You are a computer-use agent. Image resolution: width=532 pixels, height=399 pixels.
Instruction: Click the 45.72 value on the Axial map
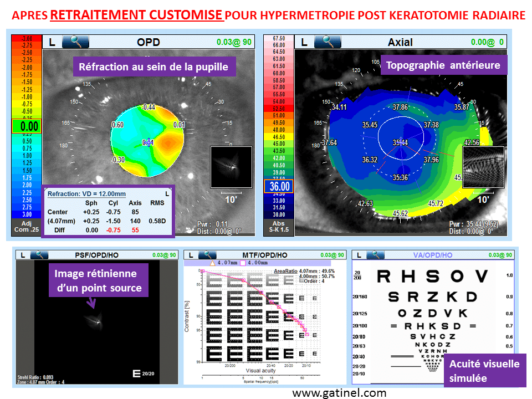(436, 203)
